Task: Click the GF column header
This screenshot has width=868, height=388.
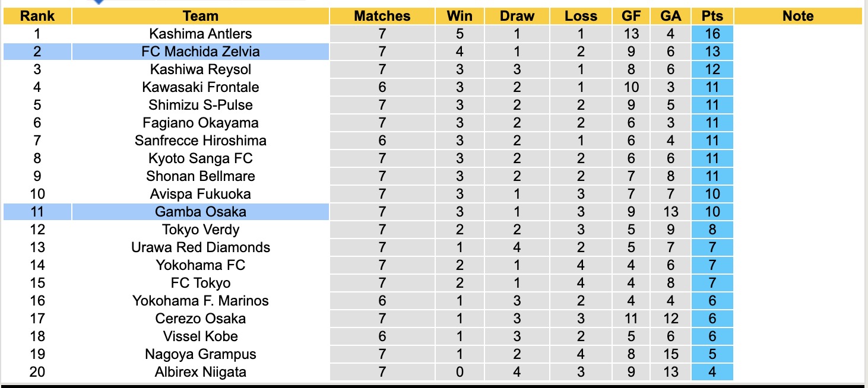Action: [631, 16]
